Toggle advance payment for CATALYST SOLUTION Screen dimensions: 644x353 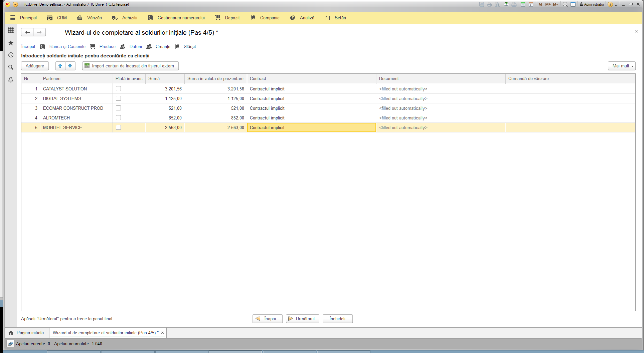pos(118,89)
